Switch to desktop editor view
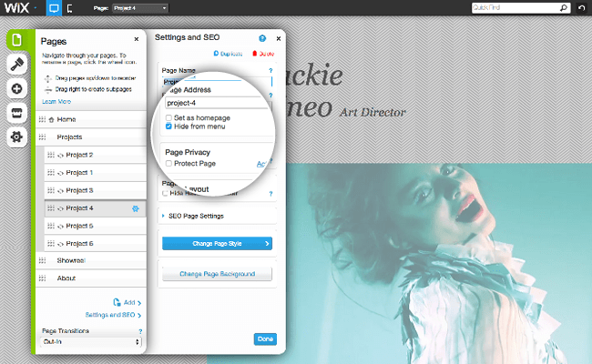This screenshot has width=592, height=364. click(54, 8)
